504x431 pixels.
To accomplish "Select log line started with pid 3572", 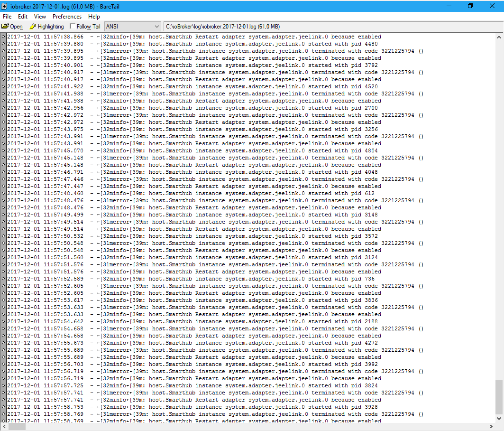I will coord(192,236).
